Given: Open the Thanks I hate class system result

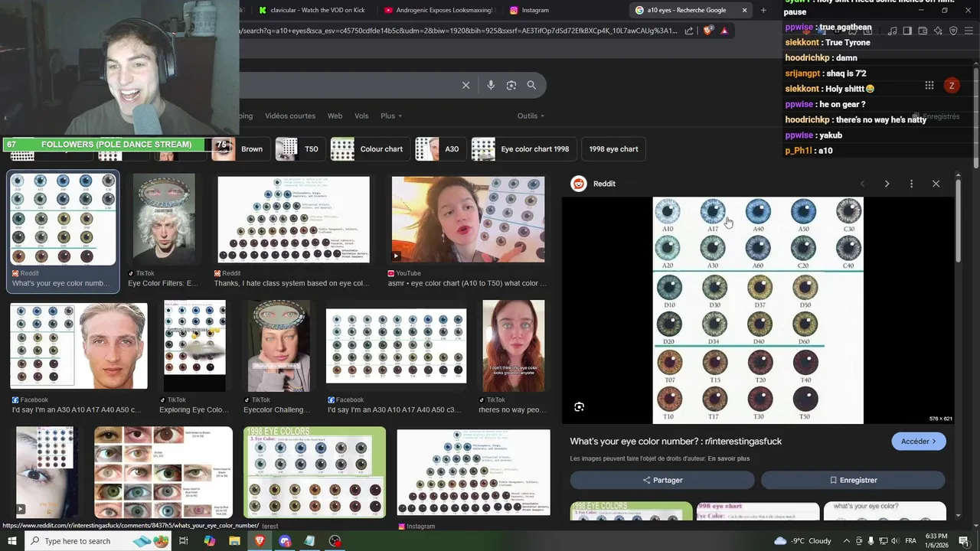Looking at the screenshot, I should pos(293,220).
